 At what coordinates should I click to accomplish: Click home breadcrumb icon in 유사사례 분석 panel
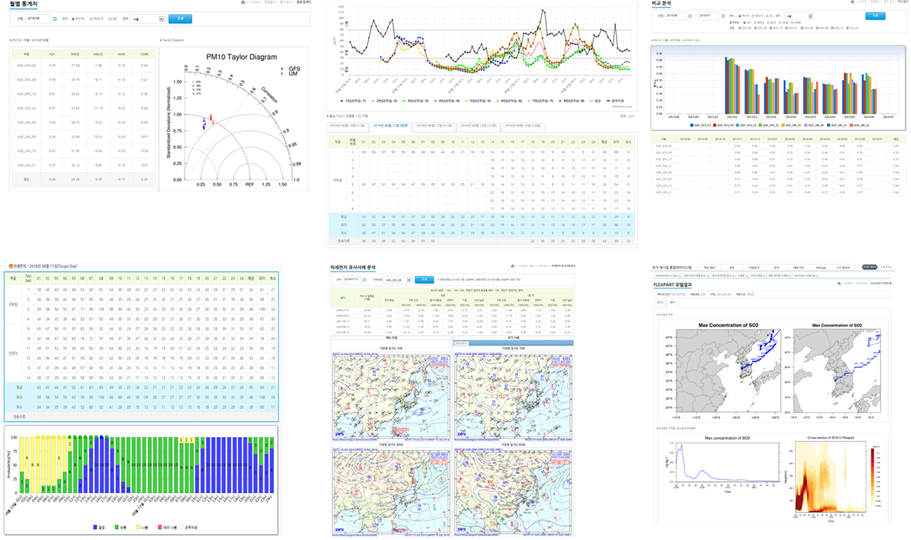tap(512, 266)
